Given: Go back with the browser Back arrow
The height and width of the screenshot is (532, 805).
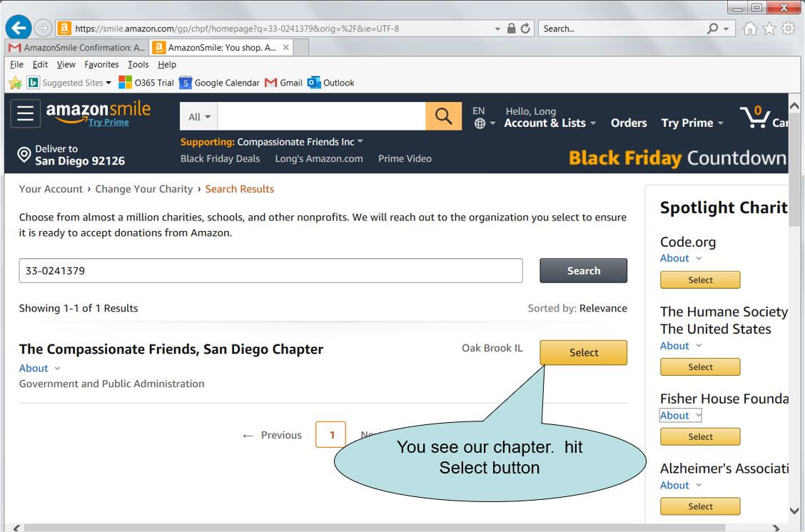Looking at the screenshot, I should [x=19, y=28].
